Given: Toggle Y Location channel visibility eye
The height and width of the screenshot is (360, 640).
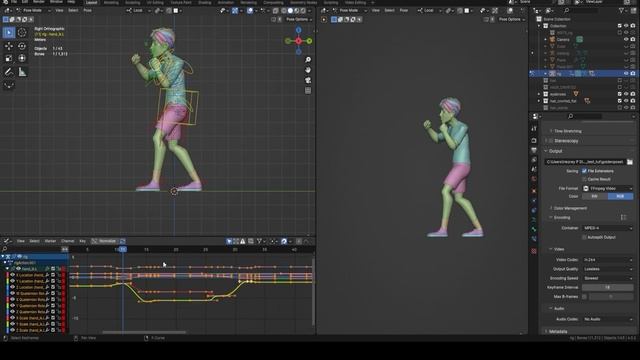Looking at the screenshot, I should point(12,281).
